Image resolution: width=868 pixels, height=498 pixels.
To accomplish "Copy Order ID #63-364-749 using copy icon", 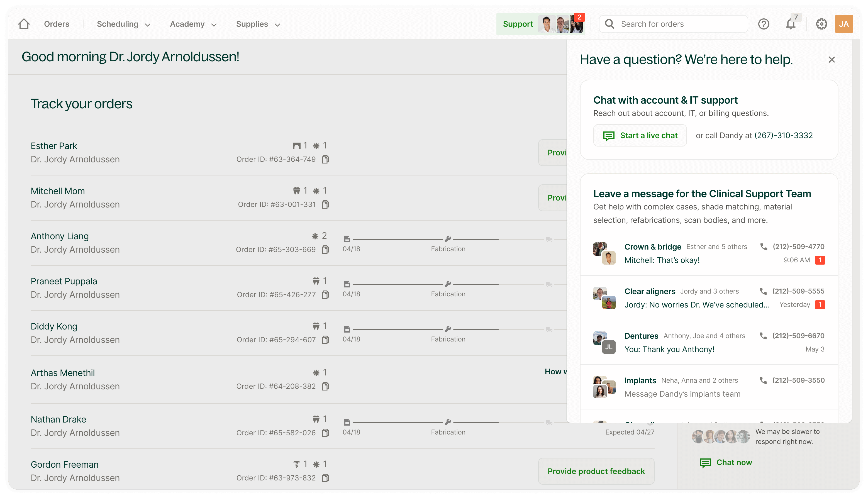I will click(x=326, y=159).
